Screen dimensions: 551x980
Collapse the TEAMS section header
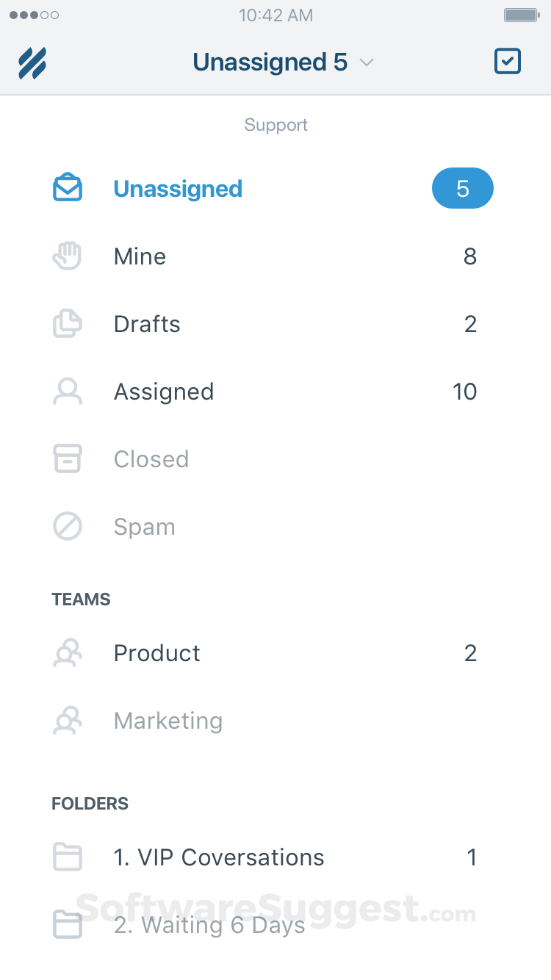click(81, 599)
